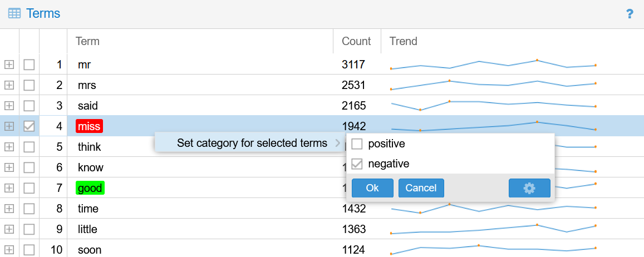Image resolution: width=644 pixels, height=257 pixels.
Task: Expand the 'said' row plus icon
Action: point(9,106)
